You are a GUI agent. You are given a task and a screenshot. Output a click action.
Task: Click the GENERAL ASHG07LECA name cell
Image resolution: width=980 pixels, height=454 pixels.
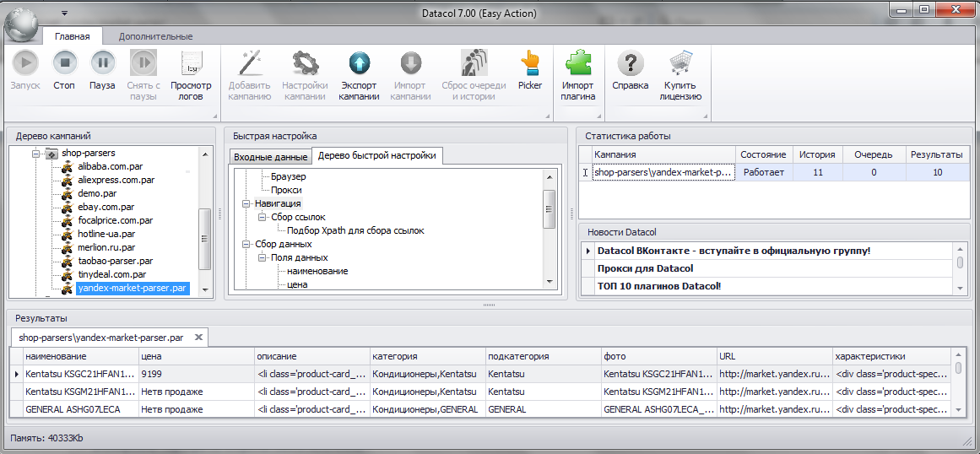point(81,409)
